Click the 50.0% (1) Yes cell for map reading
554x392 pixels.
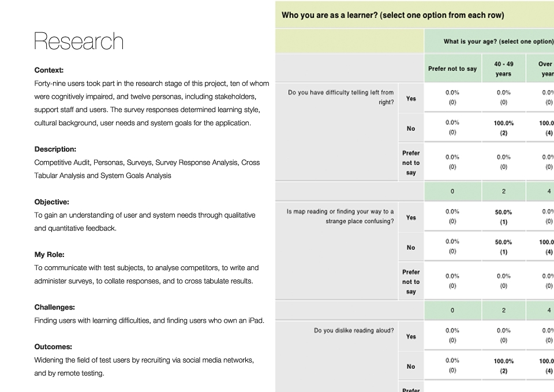coord(503,217)
